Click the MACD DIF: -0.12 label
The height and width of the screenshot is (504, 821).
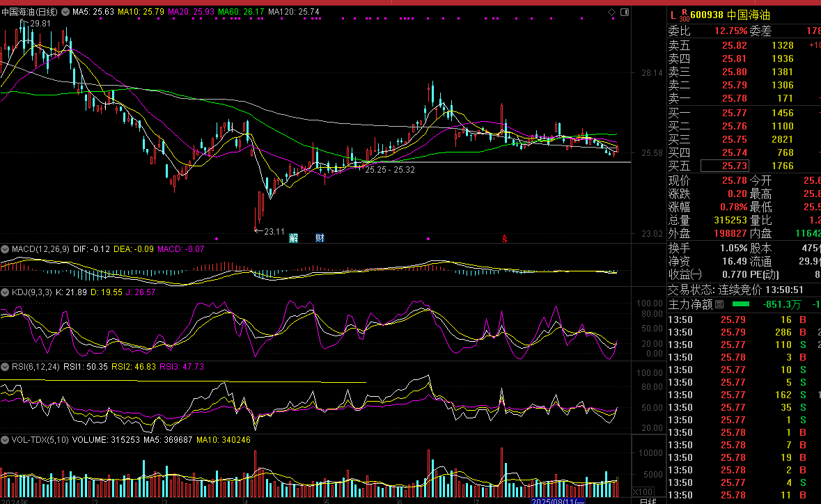tap(91, 249)
